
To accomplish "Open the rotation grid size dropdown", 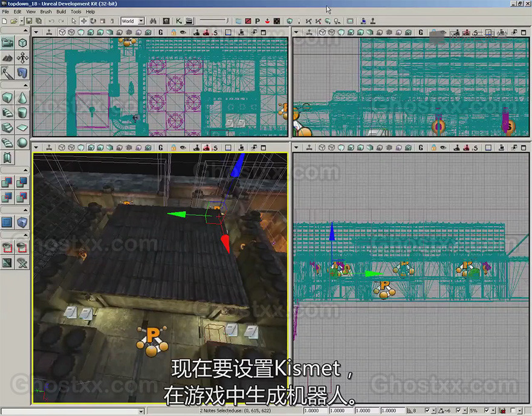I will click(464, 411).
